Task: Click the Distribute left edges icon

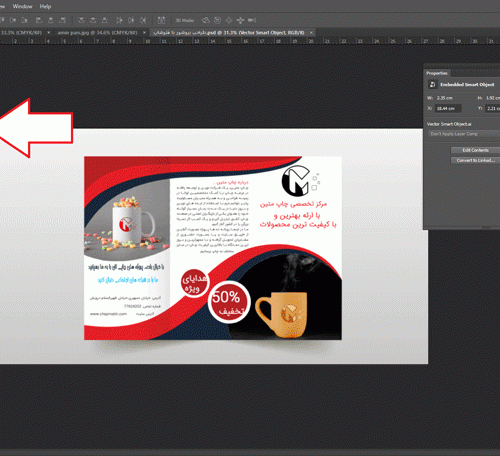Action: point(119,20)
